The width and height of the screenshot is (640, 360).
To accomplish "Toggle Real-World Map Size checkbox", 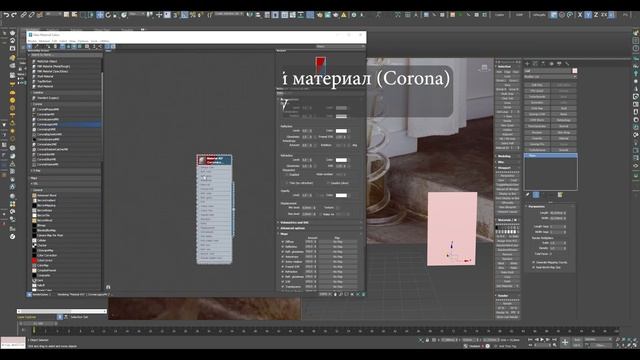I will (x=533, y=267).
